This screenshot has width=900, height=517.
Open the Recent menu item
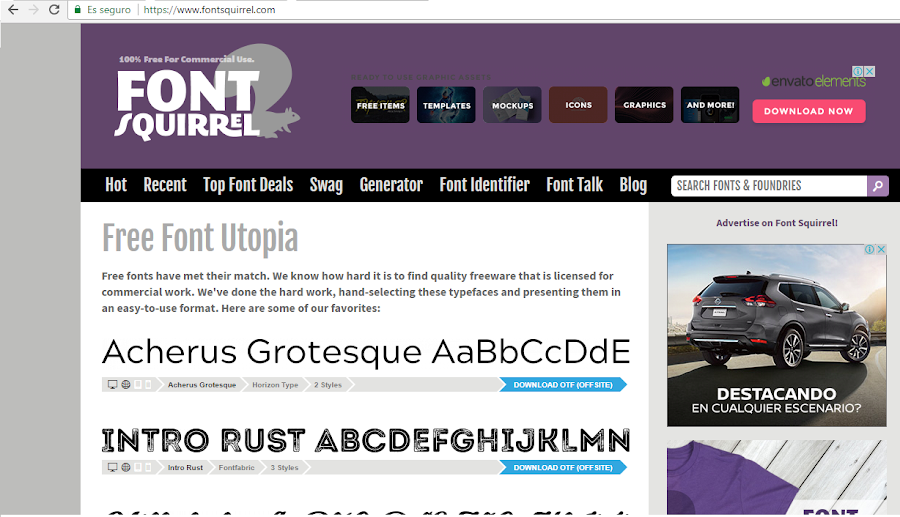coord(165,185)
